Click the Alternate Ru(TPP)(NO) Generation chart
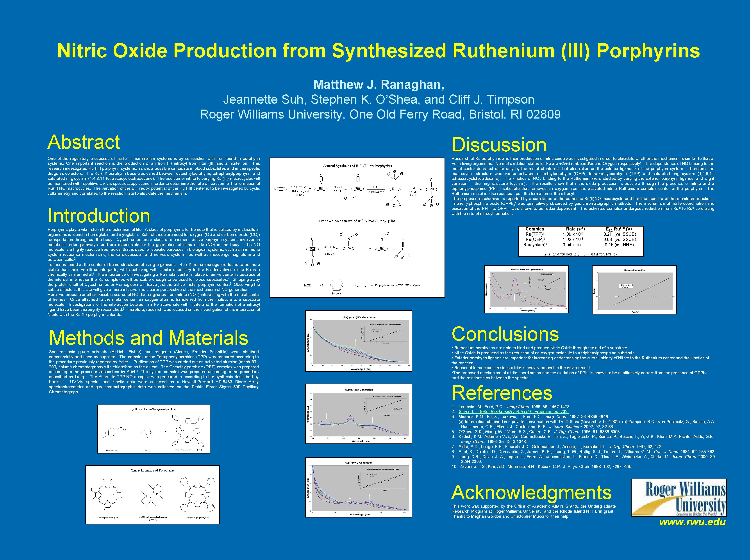This screenshot has width=750, height=560. [526, 289]
